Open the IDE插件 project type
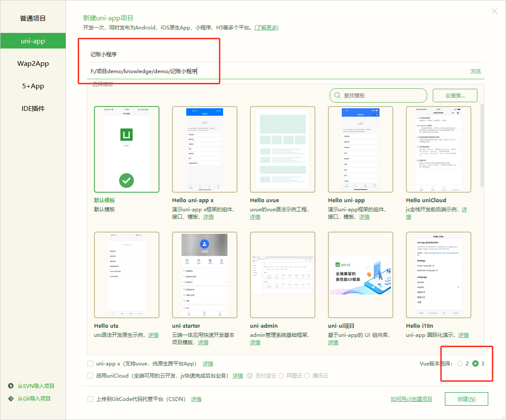506x420 pixels. [x=33, y=109]
